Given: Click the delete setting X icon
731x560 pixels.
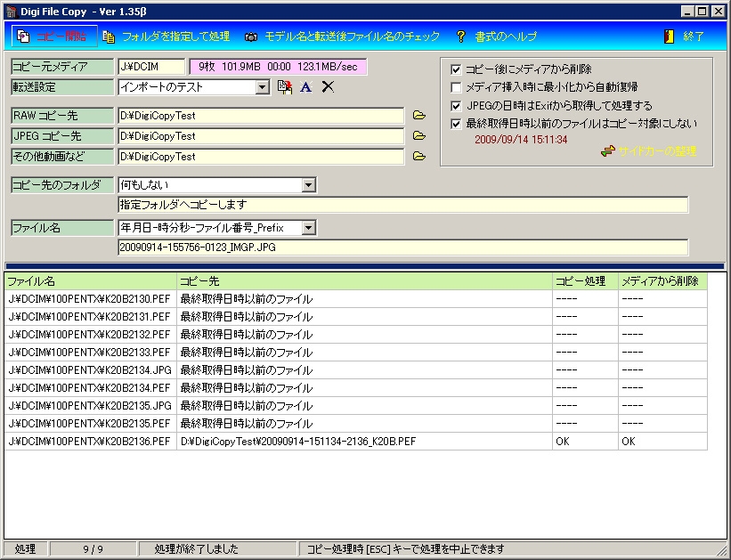Looking at the screenshot, I should point(328,86).
